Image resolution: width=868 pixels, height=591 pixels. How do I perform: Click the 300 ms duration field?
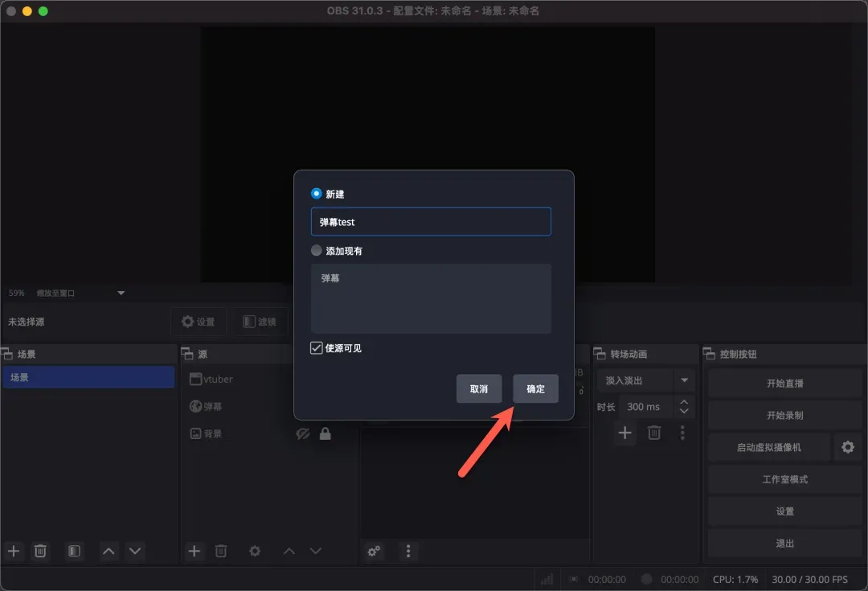pos(645,407)
